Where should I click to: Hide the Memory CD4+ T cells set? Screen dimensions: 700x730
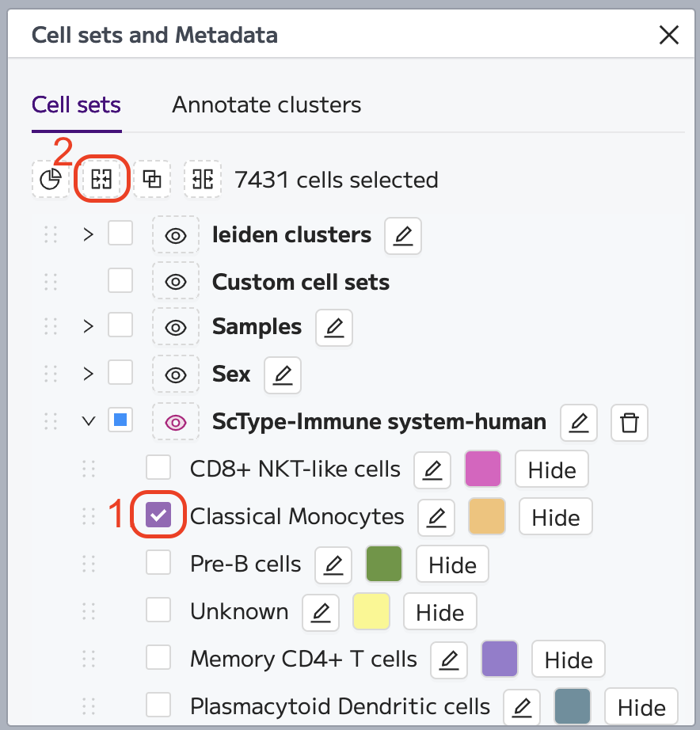(569, 660)
